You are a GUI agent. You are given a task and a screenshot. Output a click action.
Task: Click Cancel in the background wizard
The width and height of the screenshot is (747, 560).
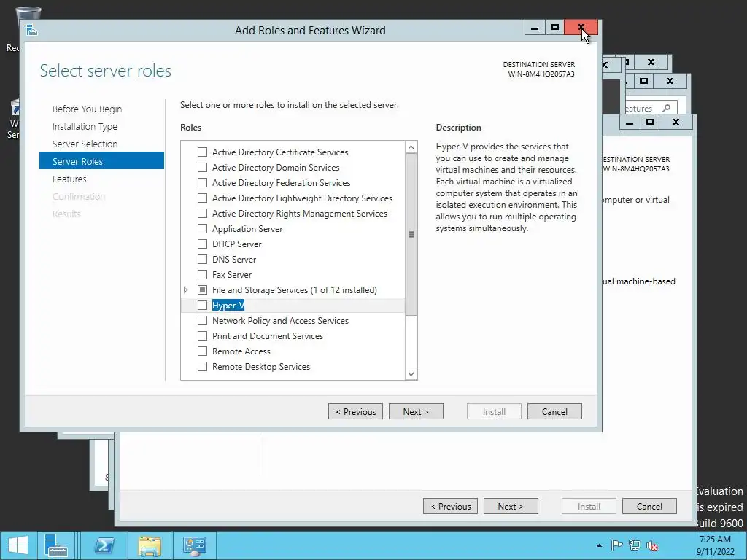(649, 506)
